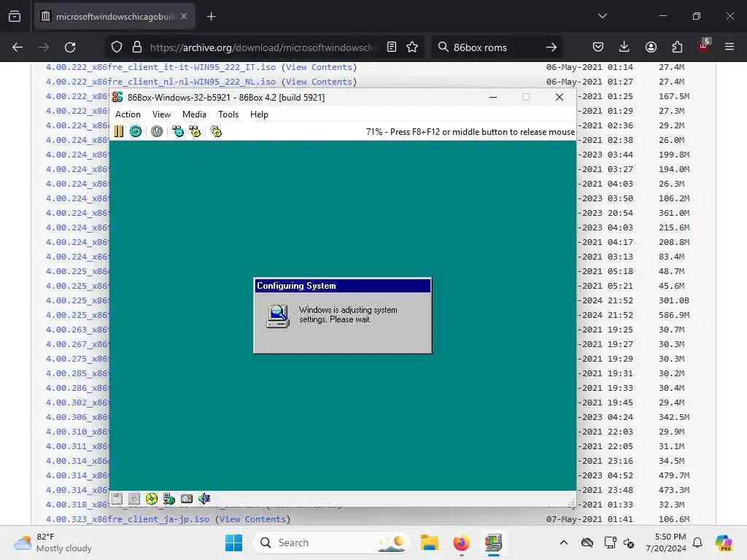Open the Firefox downloads panel
This screenshot has width=747, height=560.
point(624,47)
